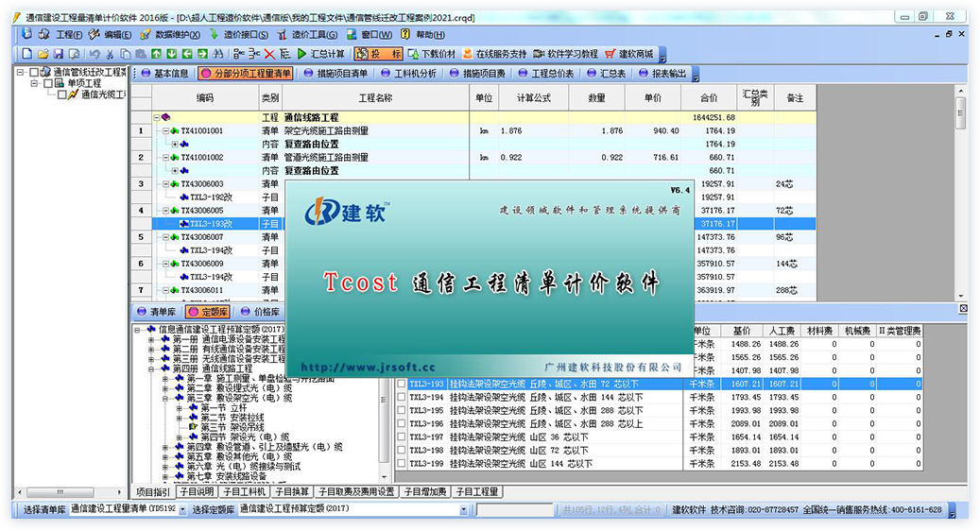
Task: Click the 投标 mode button
Action: pyautogui.click(x=378, y=54)
